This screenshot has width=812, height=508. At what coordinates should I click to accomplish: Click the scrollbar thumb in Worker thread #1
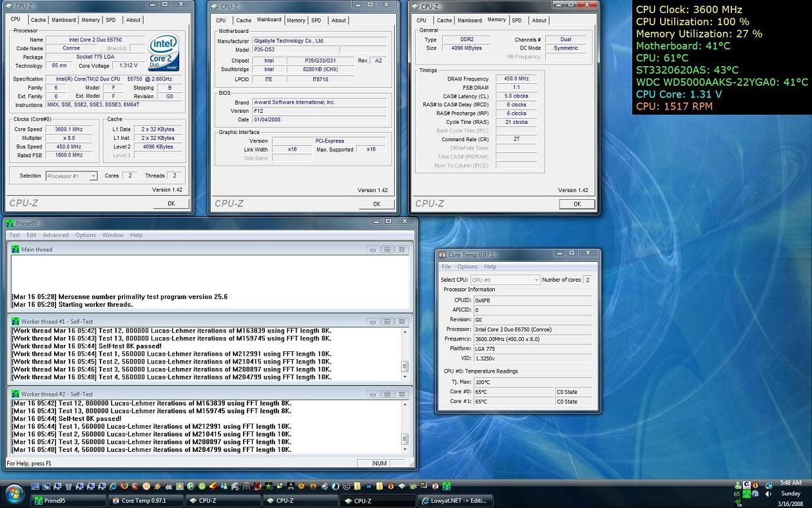pyautogui.click(x=405, y=366)
